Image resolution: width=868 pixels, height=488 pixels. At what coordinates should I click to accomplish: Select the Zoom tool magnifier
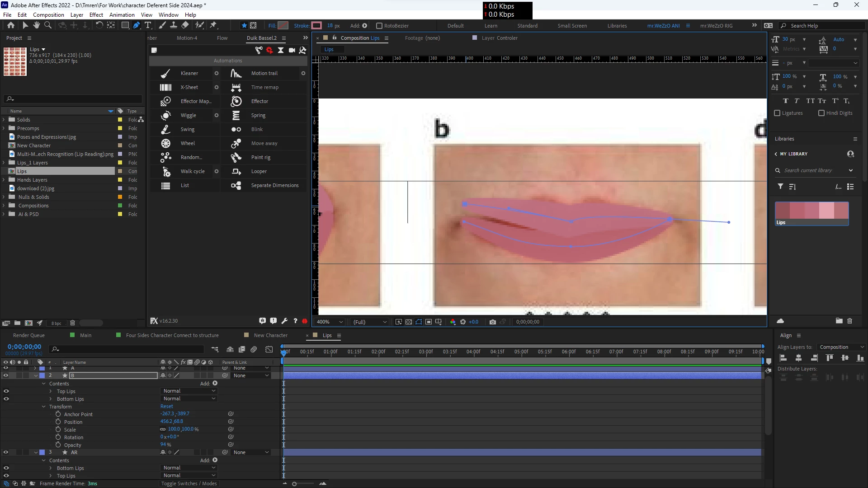(x=47, y=25)
